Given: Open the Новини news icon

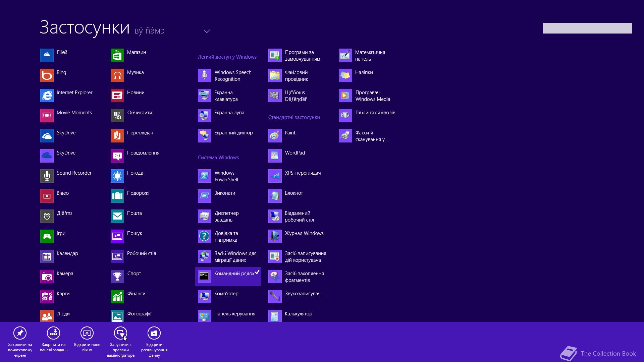Looking at the screenshot, I should point(117,96).
